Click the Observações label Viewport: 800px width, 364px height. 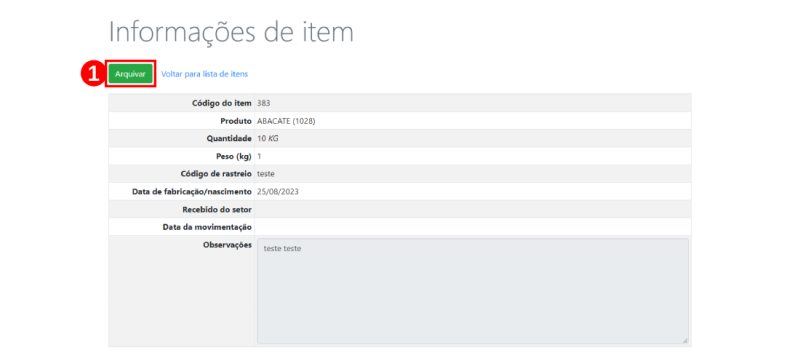tap(228, 245)
